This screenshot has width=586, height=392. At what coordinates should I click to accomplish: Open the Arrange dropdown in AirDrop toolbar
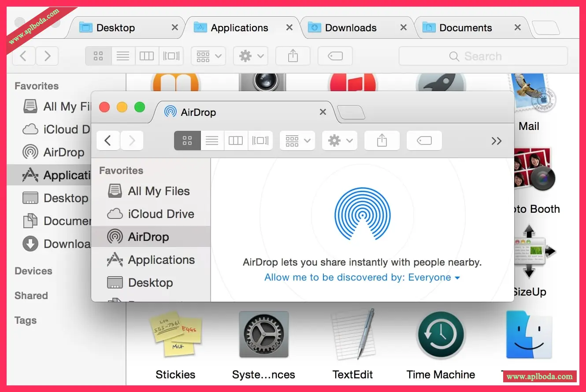297,141
